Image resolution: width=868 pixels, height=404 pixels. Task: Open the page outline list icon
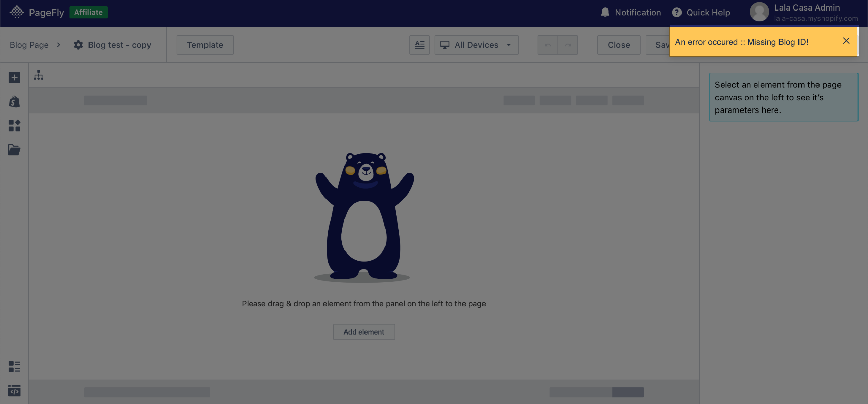[x=14, y=367]
